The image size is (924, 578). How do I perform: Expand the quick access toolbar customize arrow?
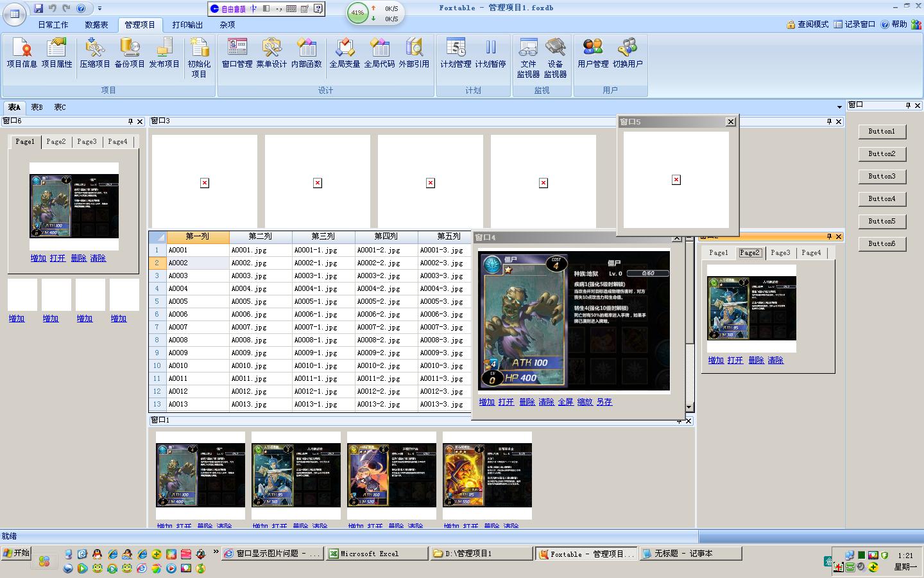pyautogui.click(x=99, y=8)
